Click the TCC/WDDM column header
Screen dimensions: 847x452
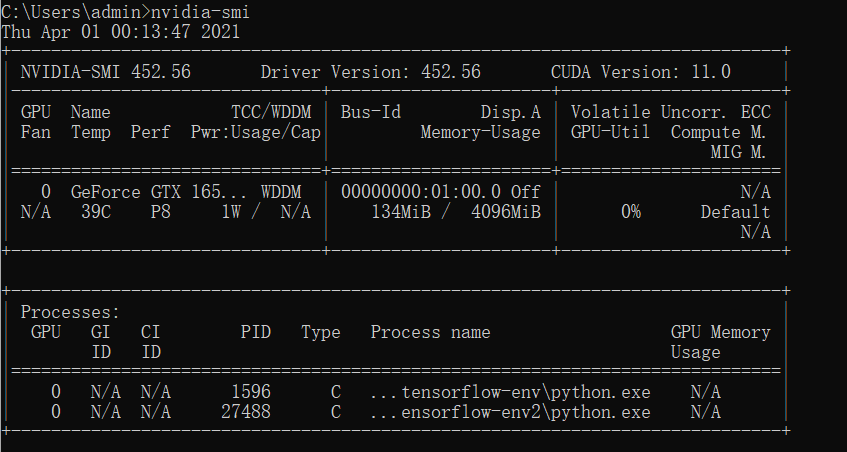pyautogui.click(x=271, y=112)
